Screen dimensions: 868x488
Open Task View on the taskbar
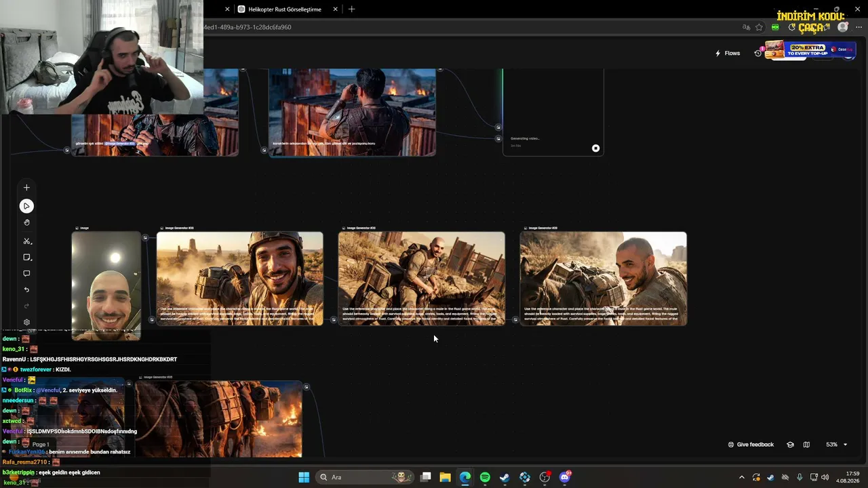point(426,477)
